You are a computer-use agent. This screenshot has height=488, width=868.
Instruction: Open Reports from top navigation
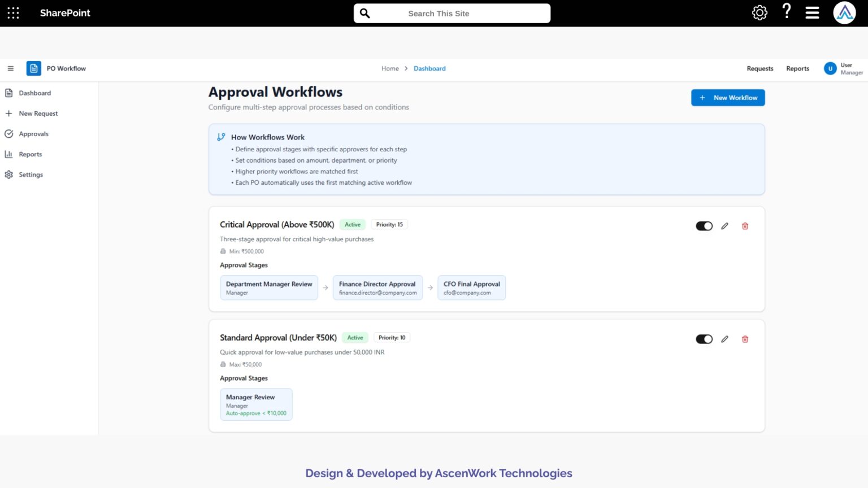(797, 68)
